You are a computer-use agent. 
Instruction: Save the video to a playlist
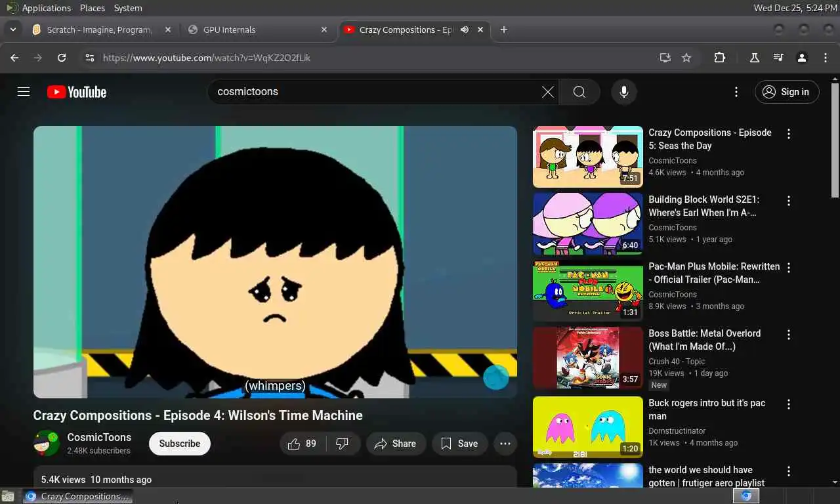point(459,444)
